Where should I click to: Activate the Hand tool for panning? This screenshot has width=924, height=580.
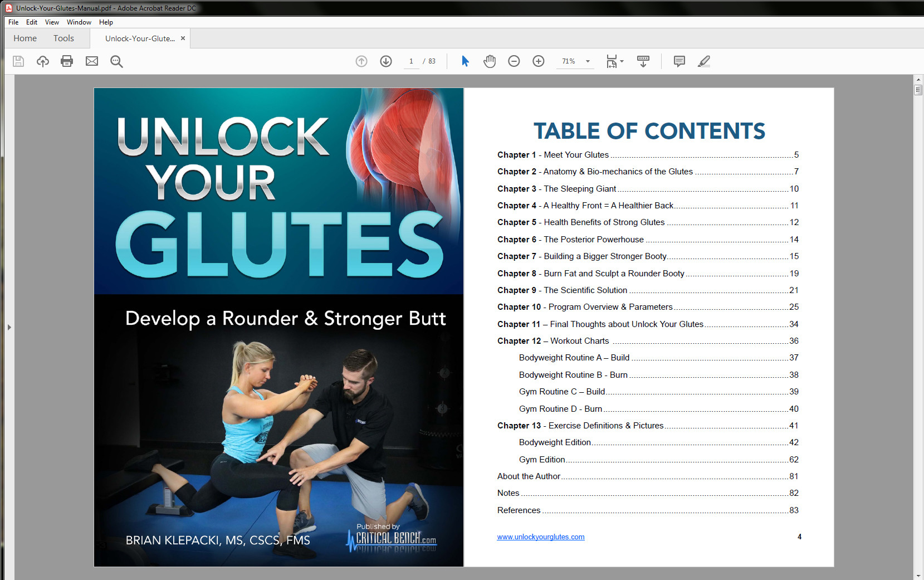(x=490, y=61)
